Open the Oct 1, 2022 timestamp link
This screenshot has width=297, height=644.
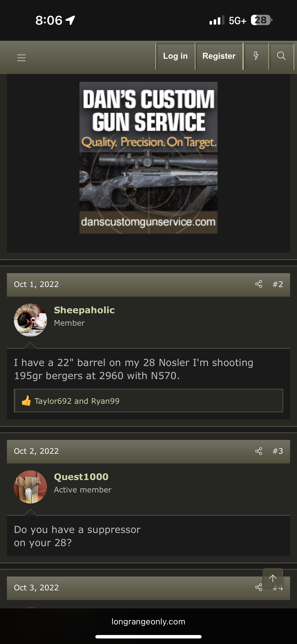pos(36,284)
